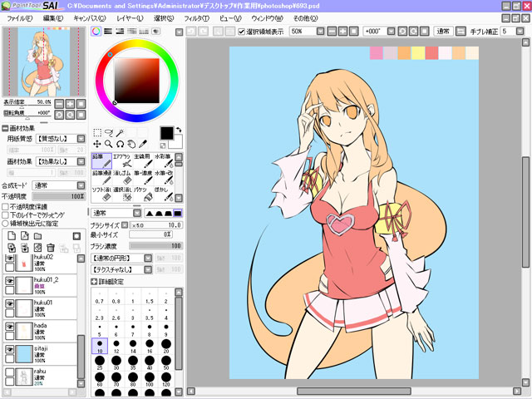The width and height of the screenshot is (532, 399).
Task: Create a new linework layer
Action: point(24,236)
